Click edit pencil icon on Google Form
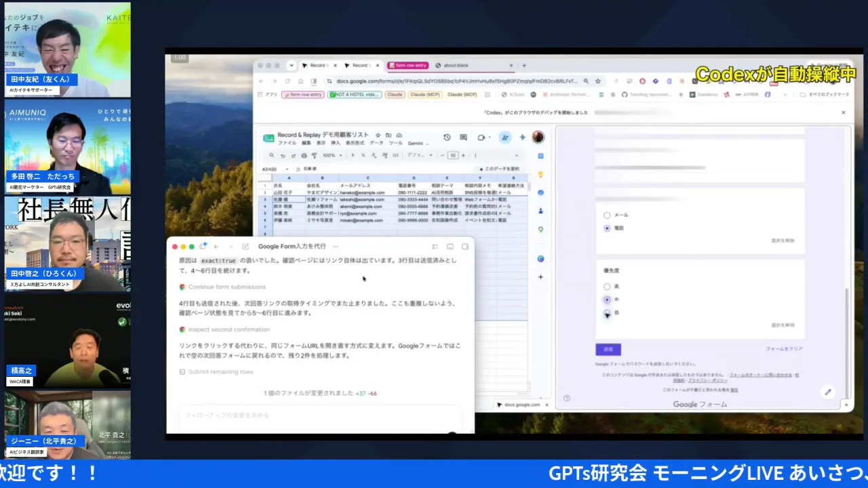Viewport: 868px width, 488px height. tap(827, 392)
